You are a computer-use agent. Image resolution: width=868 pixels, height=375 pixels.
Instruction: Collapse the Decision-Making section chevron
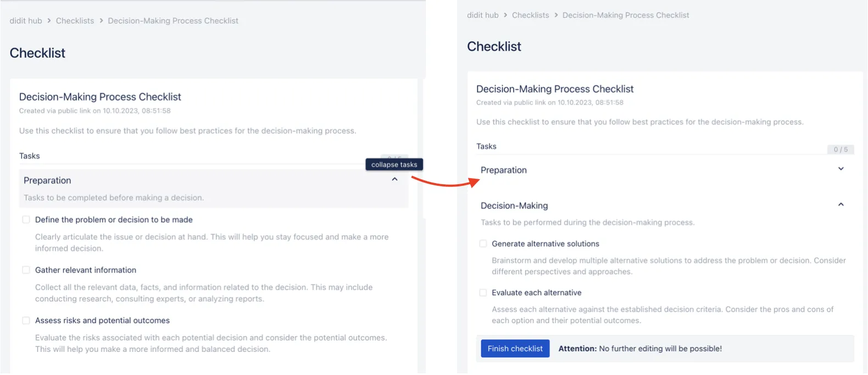(841, 205)
